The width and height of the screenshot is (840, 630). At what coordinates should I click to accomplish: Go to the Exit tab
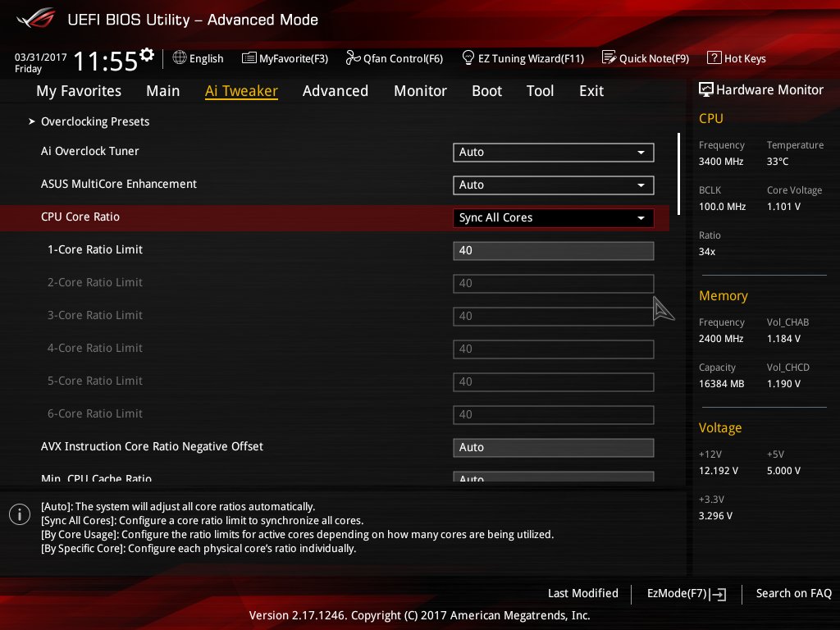(591, 91)
